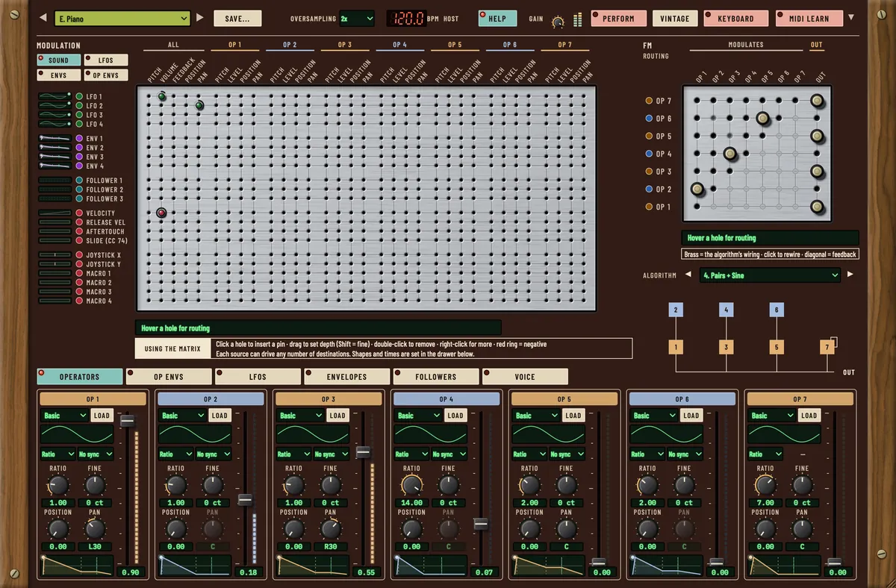Click the LOAD button in OP 1
Screen dimensions: 896x588
102,416
